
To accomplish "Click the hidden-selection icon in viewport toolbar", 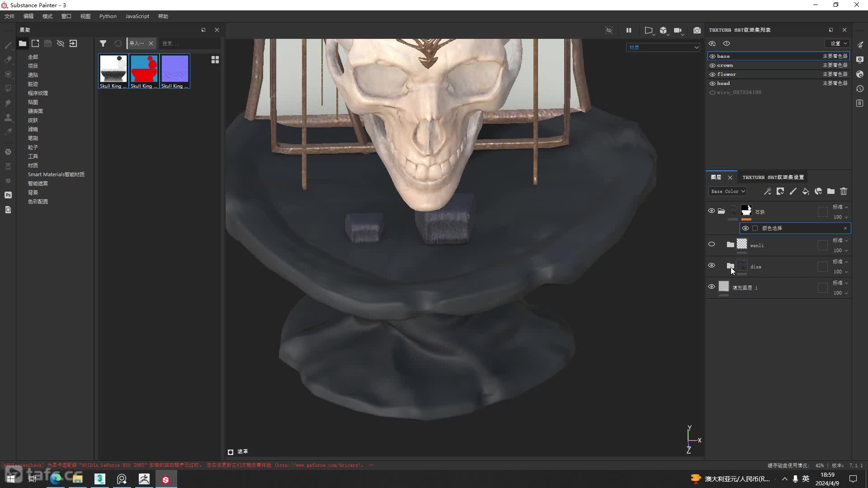I will pos(609,30).
